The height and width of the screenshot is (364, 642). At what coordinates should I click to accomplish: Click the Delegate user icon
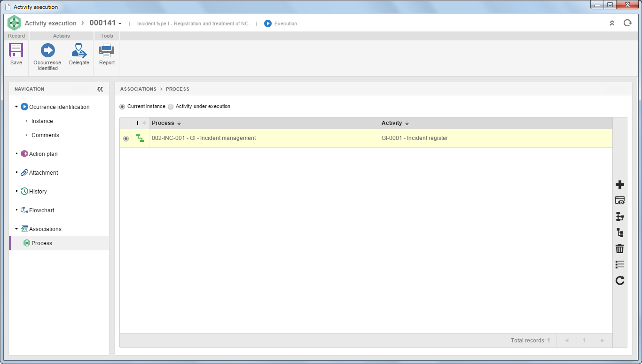click(79, 50)
